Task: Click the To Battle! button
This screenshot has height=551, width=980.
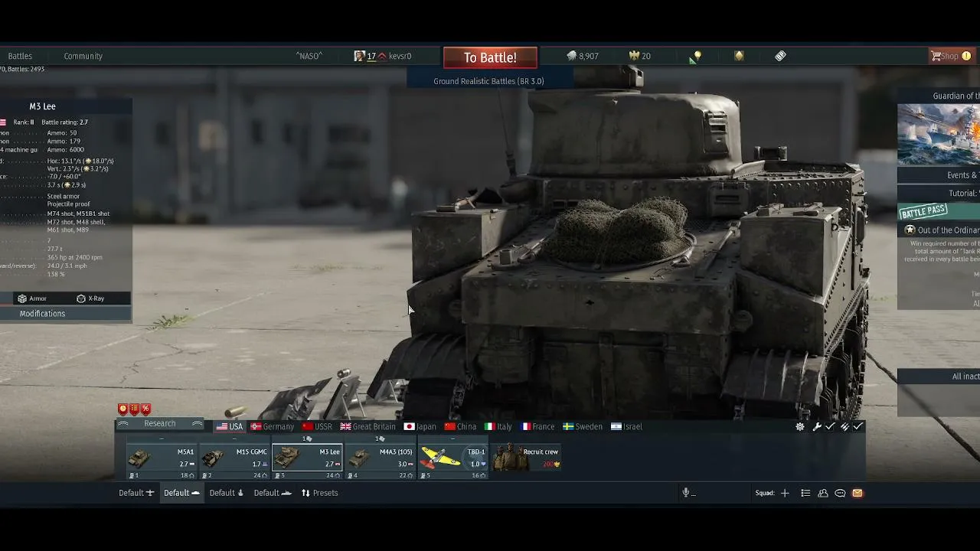Action: click(490, 57)
